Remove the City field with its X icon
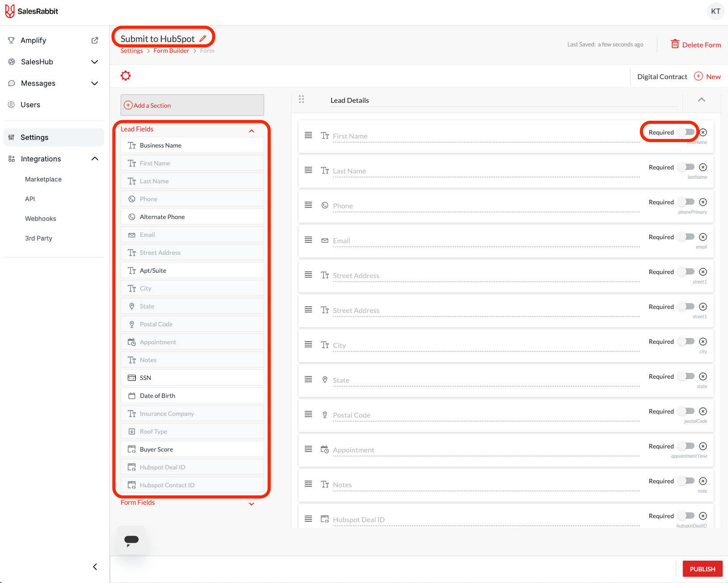This screenshot has height=583, width=728. (703, 342)
